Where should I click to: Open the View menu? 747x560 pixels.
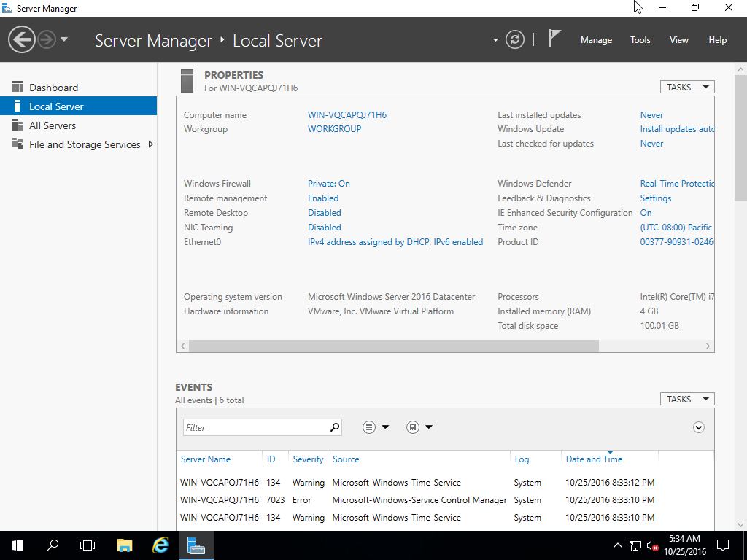(x=678, y=40)
